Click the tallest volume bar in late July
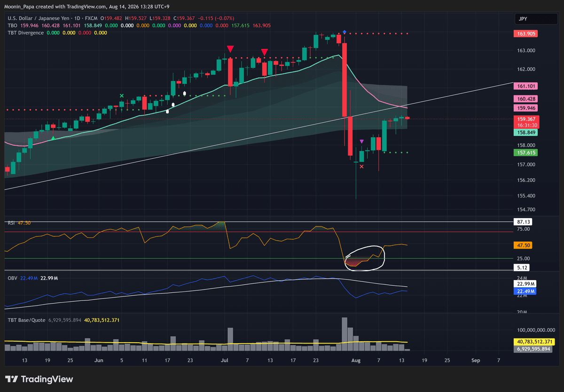The width and height of the screenshot is (564, 392). (345, 334)
